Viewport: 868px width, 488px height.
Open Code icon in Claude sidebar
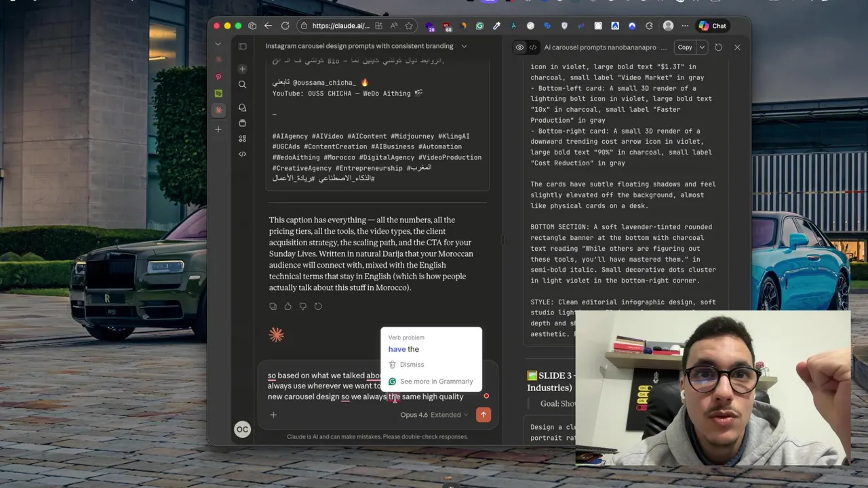(x=242, y=154)
